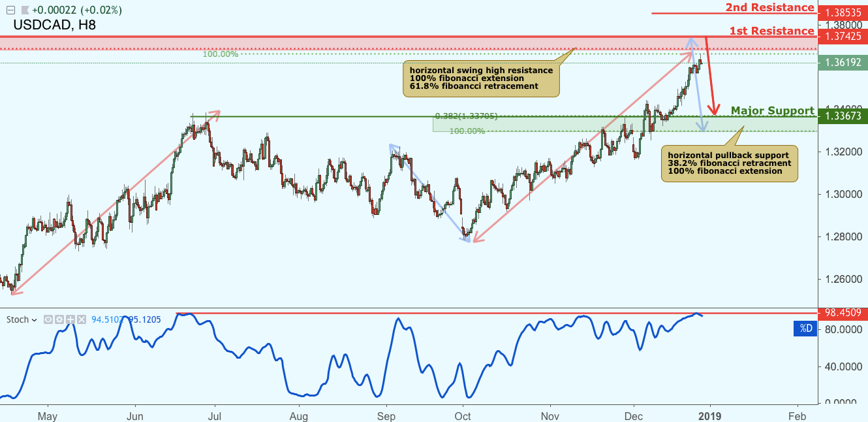The height and width of the screenshot is (422, 868).
Task: Click the gray flag icon beside price change
Action: [x=24, y=10]
